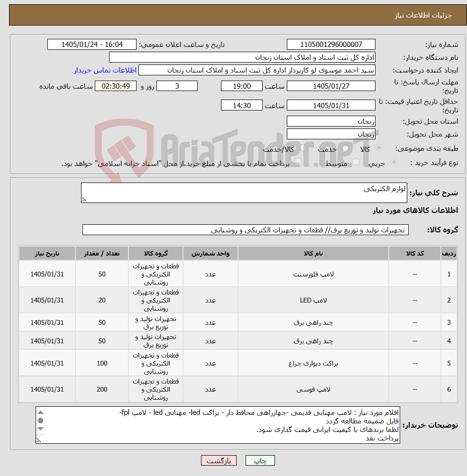The image size is (467, 476).
Task: Click the لامپ LED item name
Action: pyautogui.click(x=313, y=300)
